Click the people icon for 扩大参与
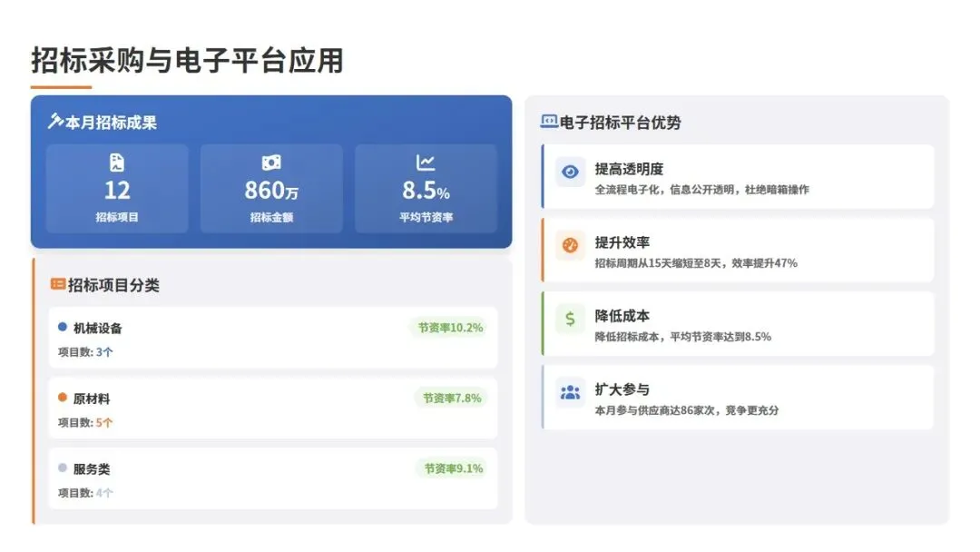The width and height of the screenshot is (980, 552). pyautogui.click(x=570, y=392)
